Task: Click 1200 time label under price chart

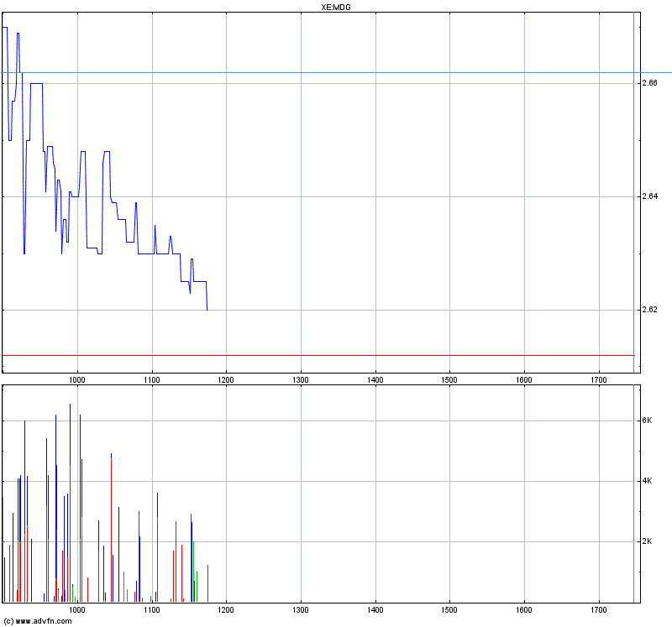Action: point(226,380)
